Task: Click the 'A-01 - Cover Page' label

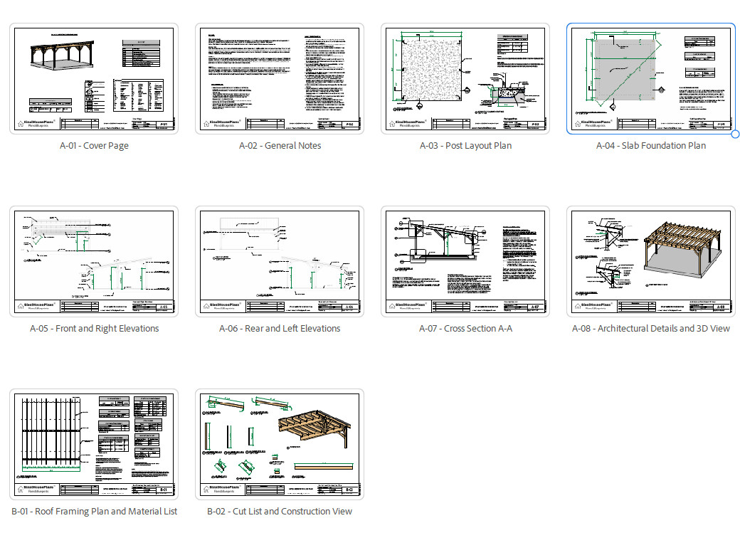Action: pos(94,146)
